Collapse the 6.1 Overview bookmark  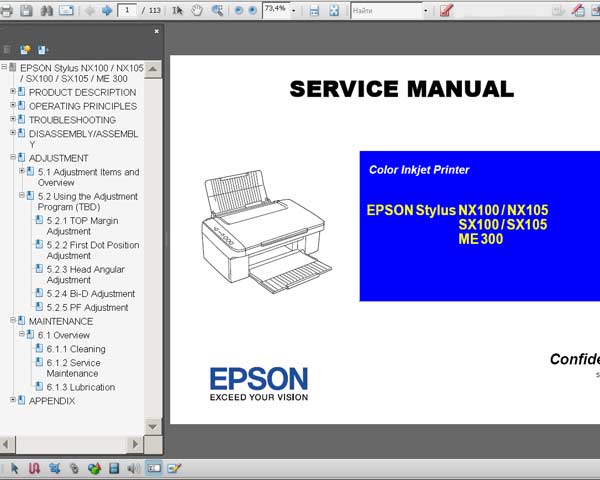[x=22, y=334]
